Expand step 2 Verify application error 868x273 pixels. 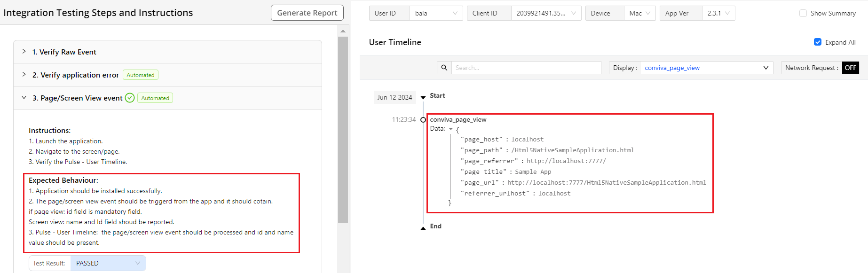24,75
